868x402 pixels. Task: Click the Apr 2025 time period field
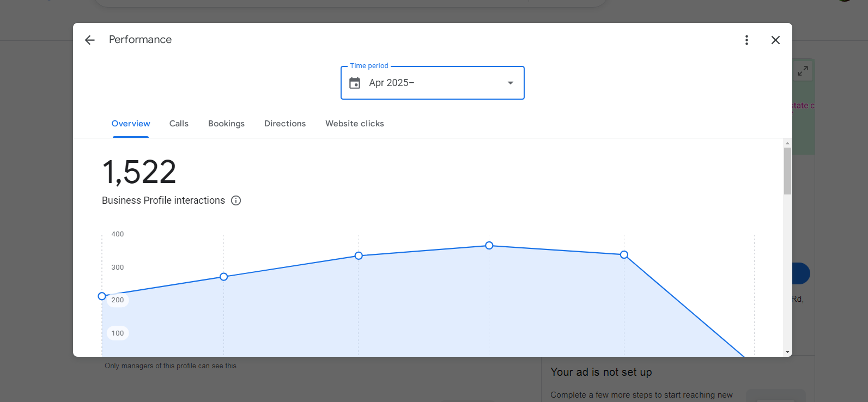click(x=433, y=83)
